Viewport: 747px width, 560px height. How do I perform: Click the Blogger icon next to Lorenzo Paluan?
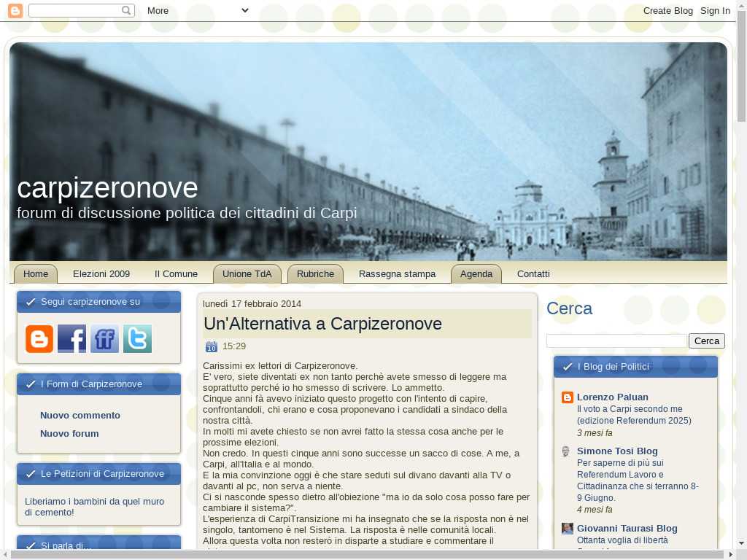[x=568, y=397]
